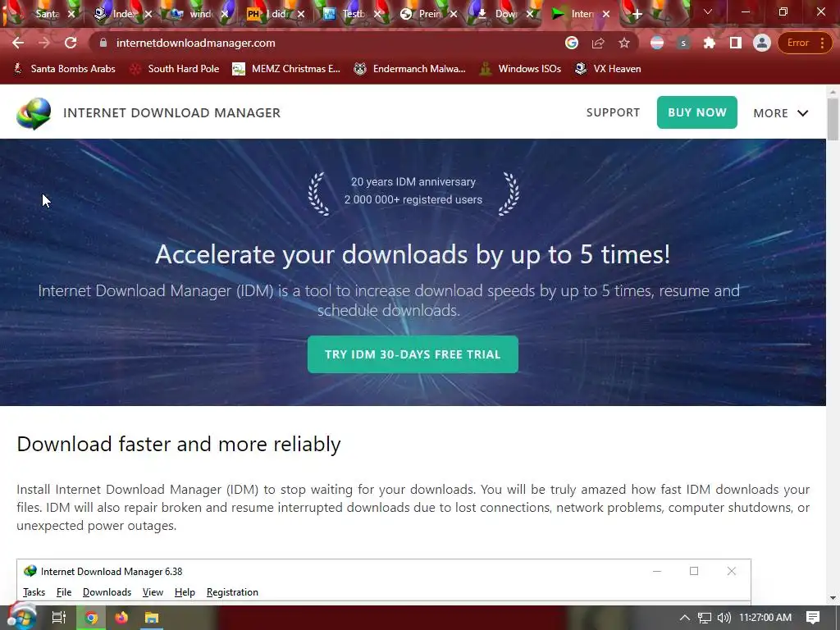Click Registration menu in IDM screenshot

tap(232, 592)
